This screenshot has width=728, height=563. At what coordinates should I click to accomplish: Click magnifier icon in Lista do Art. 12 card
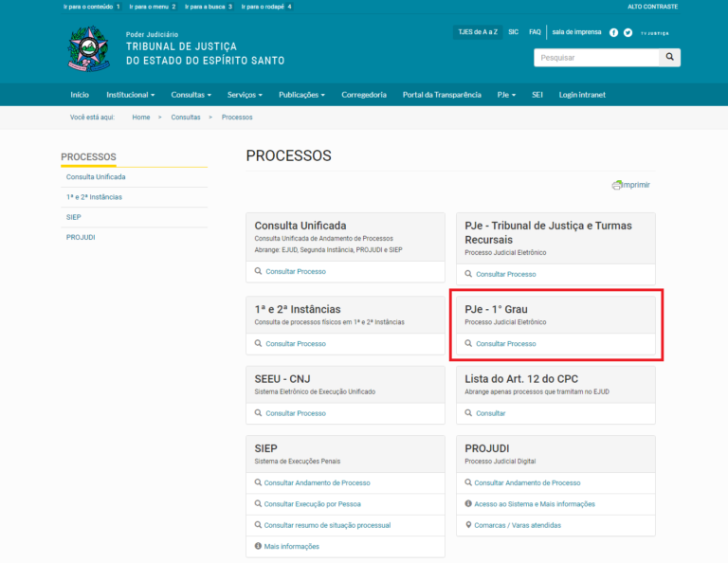[x=468, y=413]
